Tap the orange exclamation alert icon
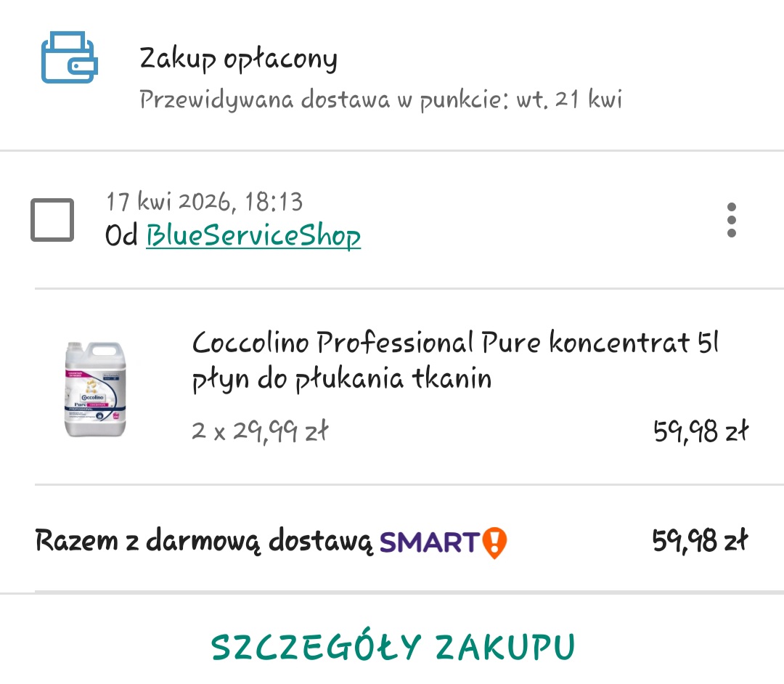Viewport: 784px width, 684px height. coord(494,542)
